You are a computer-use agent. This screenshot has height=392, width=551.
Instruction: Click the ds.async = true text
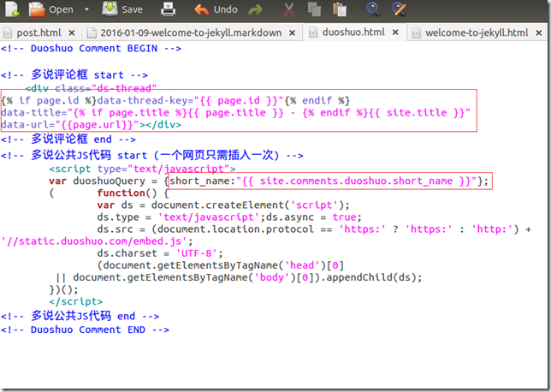pyautogui.click(x=314, y=217)
